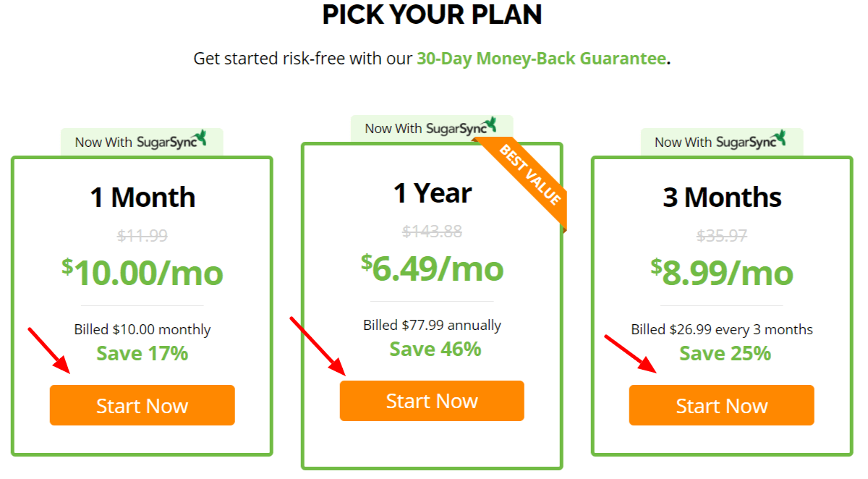
Task: Click the $8.99/mo price
Action: (x=722, y=272)
